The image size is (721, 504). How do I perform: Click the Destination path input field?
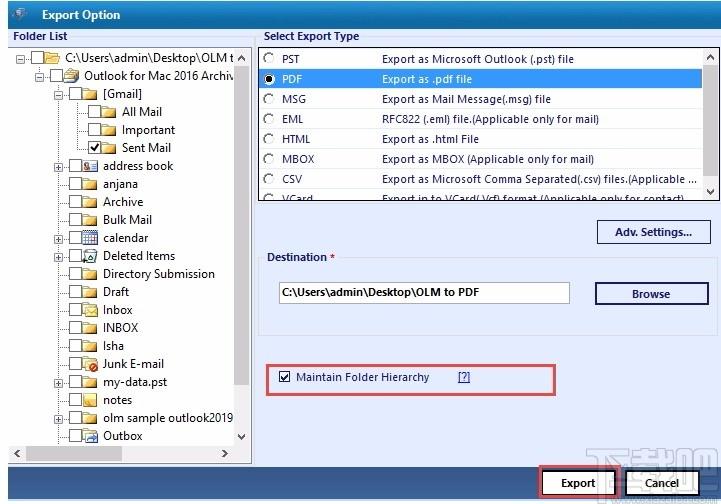tap(424, 292)
